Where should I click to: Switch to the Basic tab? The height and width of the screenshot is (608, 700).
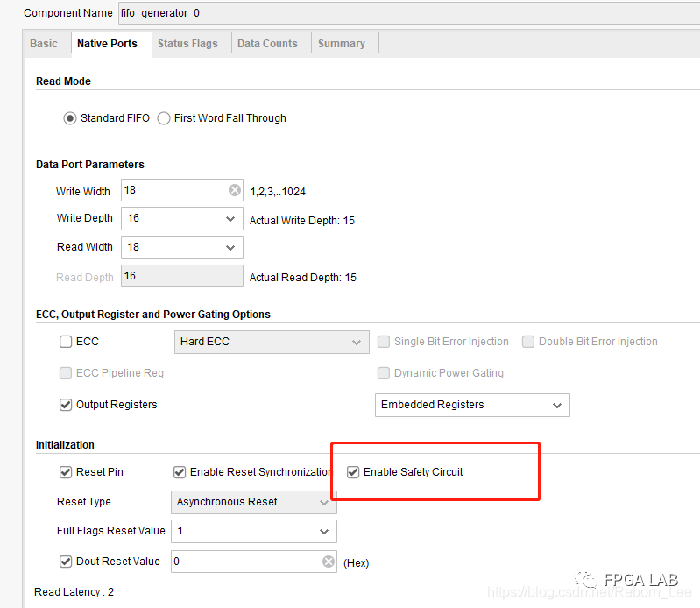(44, 44)
